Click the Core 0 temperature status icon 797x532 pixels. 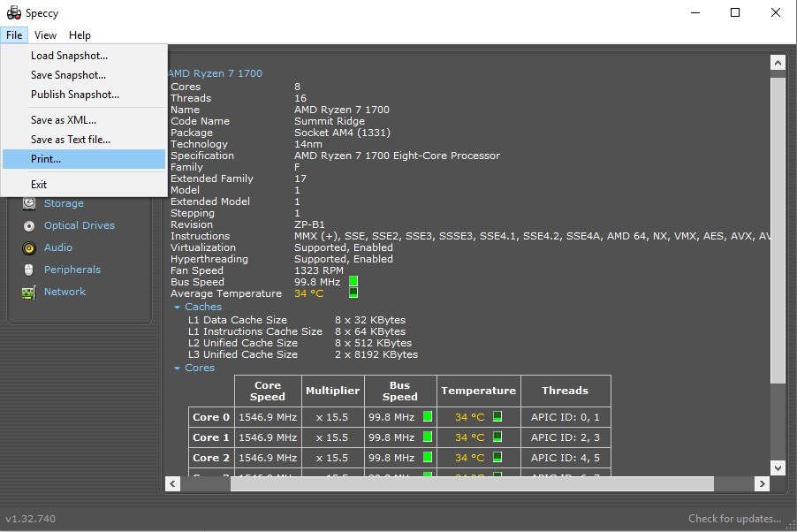pos(497,416)
